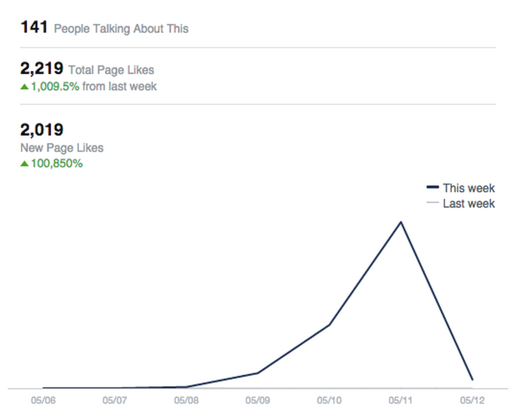Click the green arrow beside 100,850%
Viewport: 514px width, 420px height.
coord(24,164)
